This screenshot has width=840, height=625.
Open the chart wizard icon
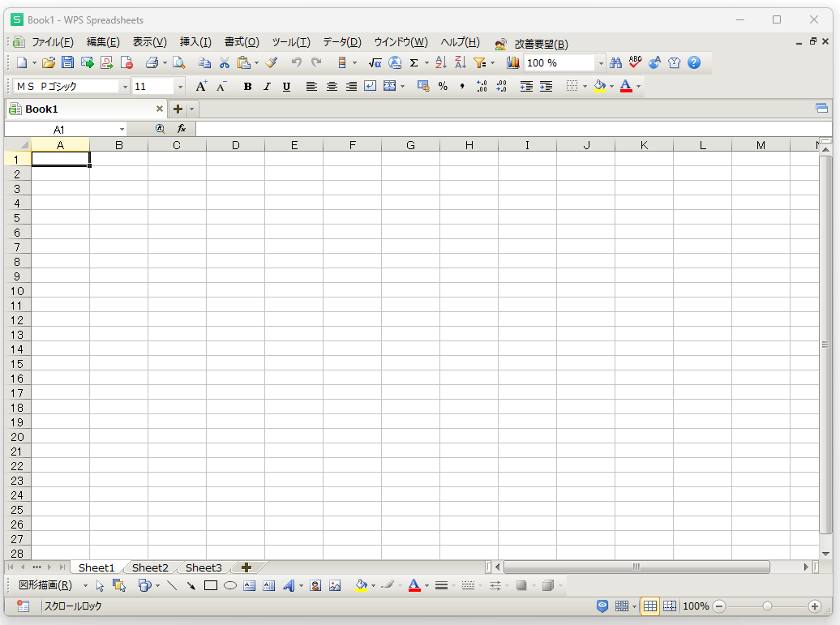click(x=512, y=62)
